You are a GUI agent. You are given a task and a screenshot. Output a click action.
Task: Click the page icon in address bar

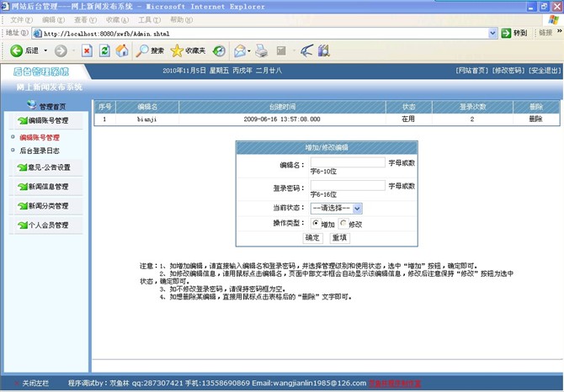[x=37, y=34]
